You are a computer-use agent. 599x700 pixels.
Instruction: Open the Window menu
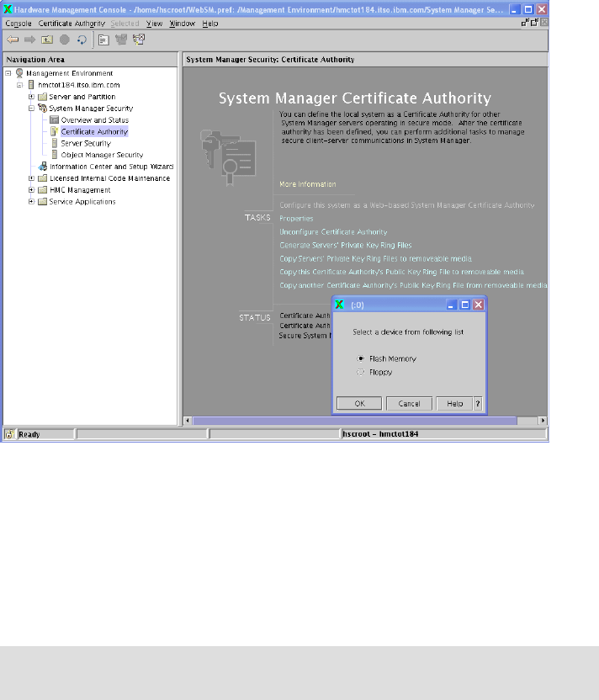coord(182,24)
